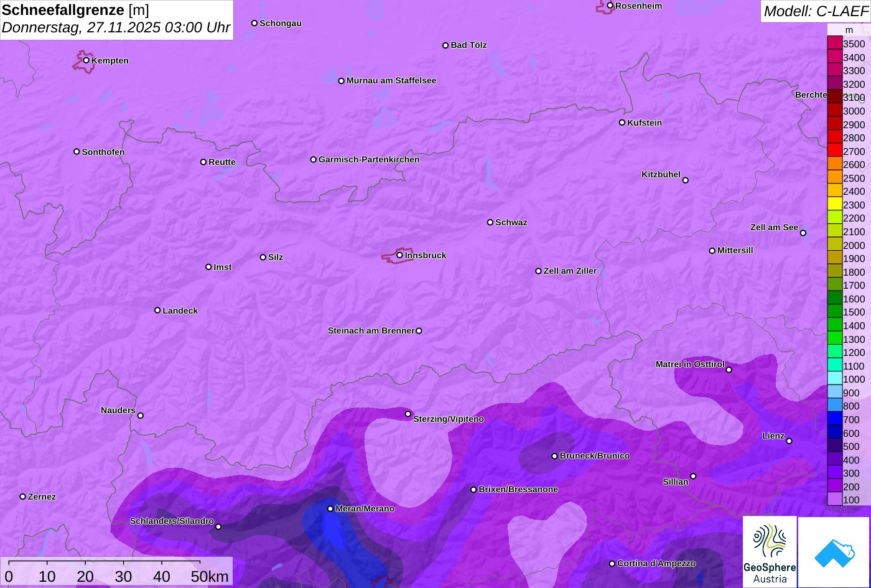Click the Bruneck/Brunico label

(595, 456)
